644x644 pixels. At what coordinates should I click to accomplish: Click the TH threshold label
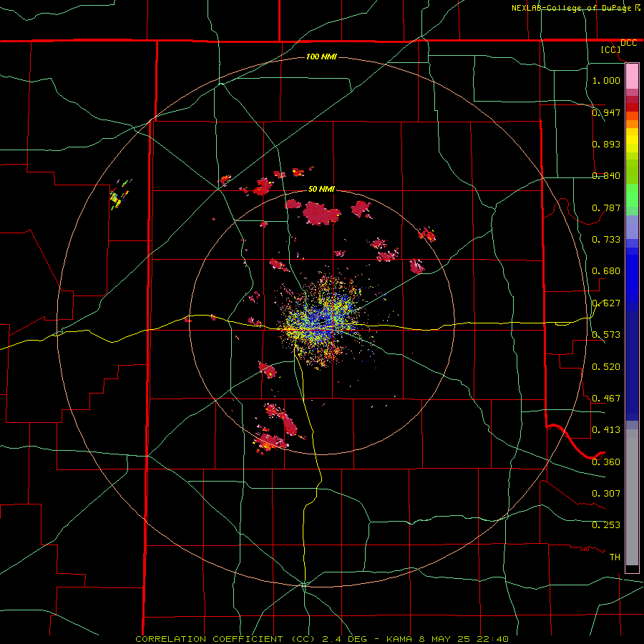615,557
